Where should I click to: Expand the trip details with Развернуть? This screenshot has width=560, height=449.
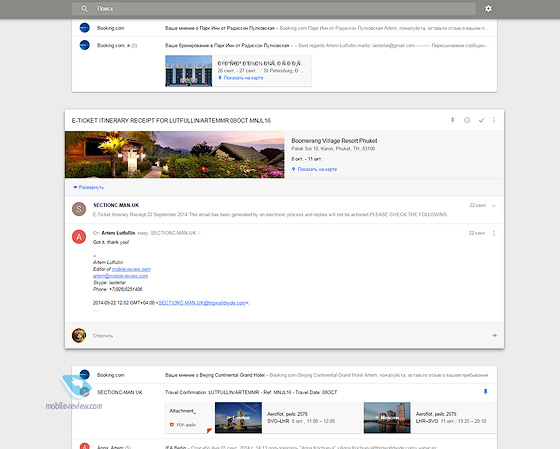(x=89, y=187)
